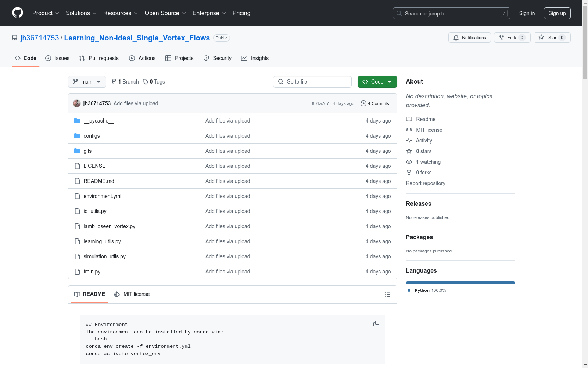The height and width of the screenshot is (368, 588).
Task: Click jh36714753 avatar in commit row
Action: tap(77, 103)
